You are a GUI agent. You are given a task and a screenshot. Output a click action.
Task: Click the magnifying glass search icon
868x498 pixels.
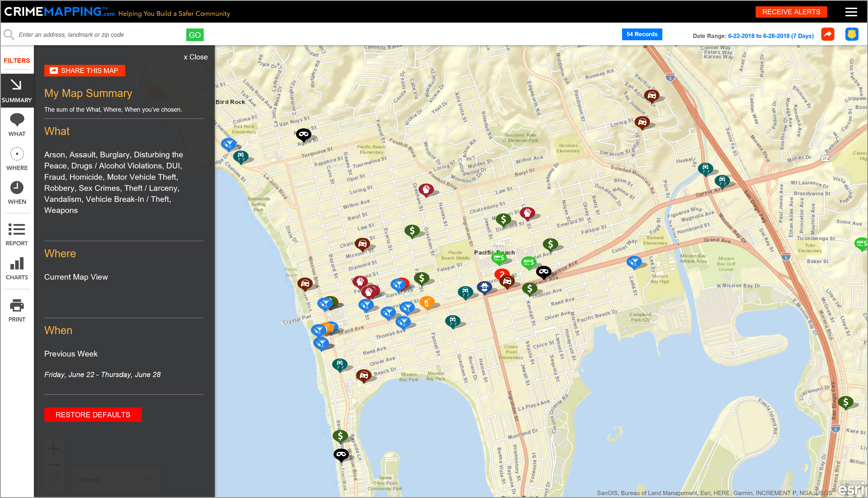click(x=9, y=35)
